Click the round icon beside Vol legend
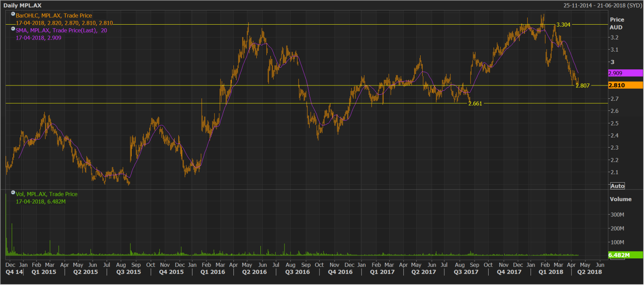 click(13, 192)
